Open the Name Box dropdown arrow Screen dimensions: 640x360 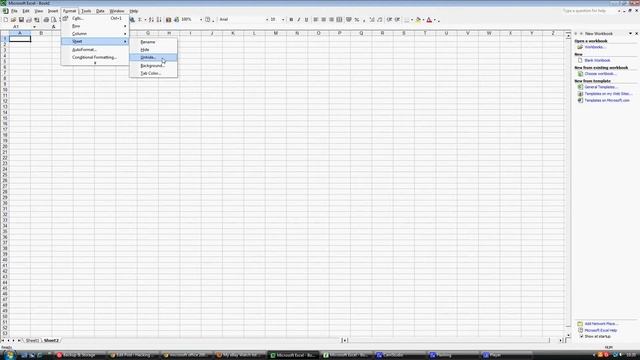34,27
